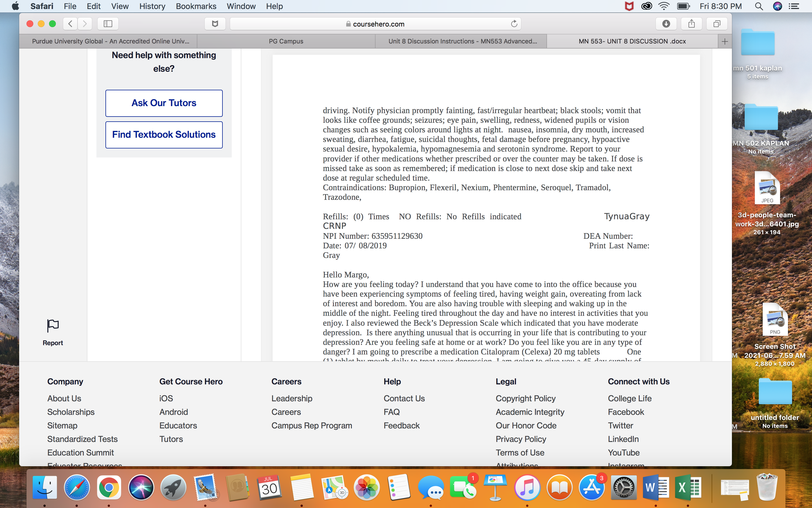The height and width of the screenshot is (508, 812).
Task: Open Notification Center in the menu bar
Action: (794, 6)
